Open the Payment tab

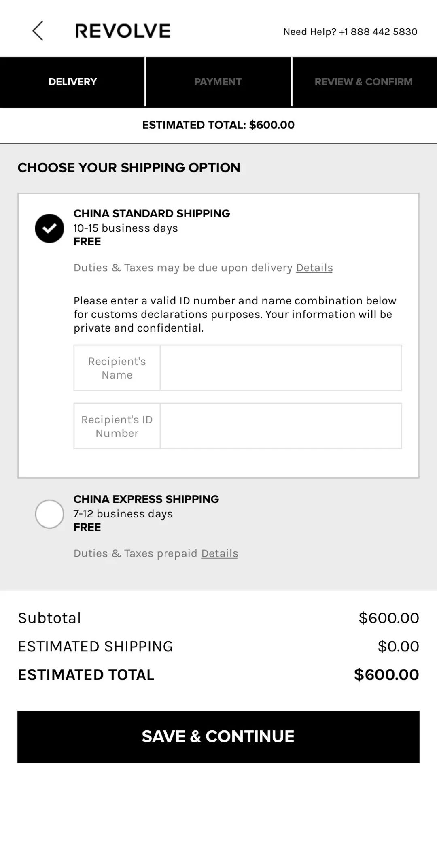click(x=218, y=82)
